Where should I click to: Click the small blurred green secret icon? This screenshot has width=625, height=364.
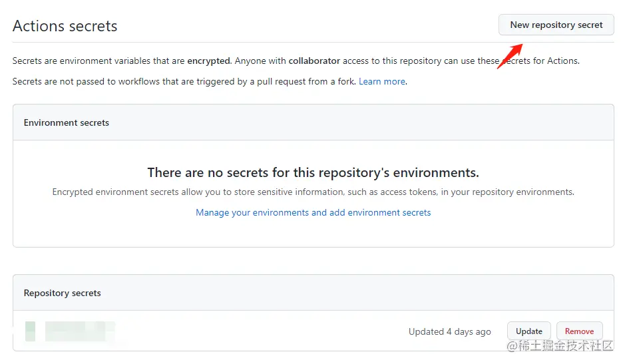30,331
